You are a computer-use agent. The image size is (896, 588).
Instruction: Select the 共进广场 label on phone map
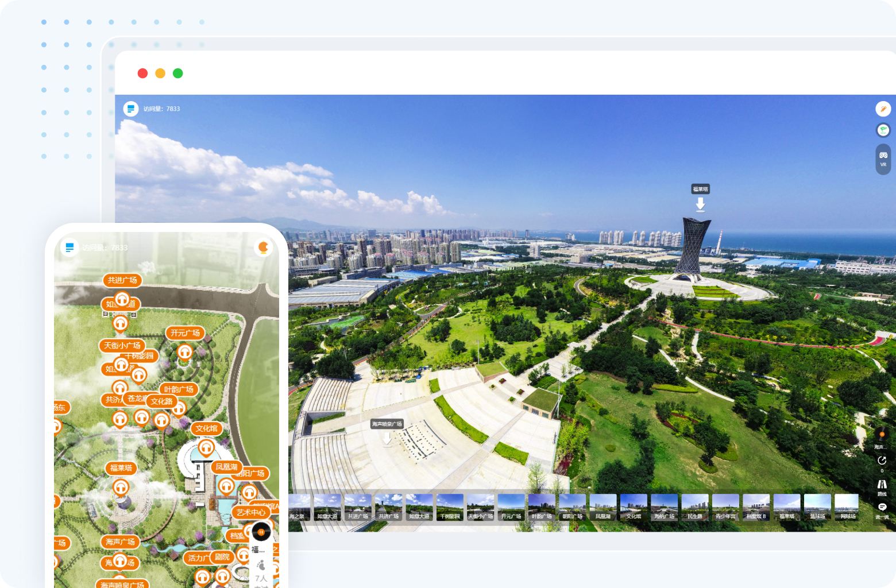[122, 280]
